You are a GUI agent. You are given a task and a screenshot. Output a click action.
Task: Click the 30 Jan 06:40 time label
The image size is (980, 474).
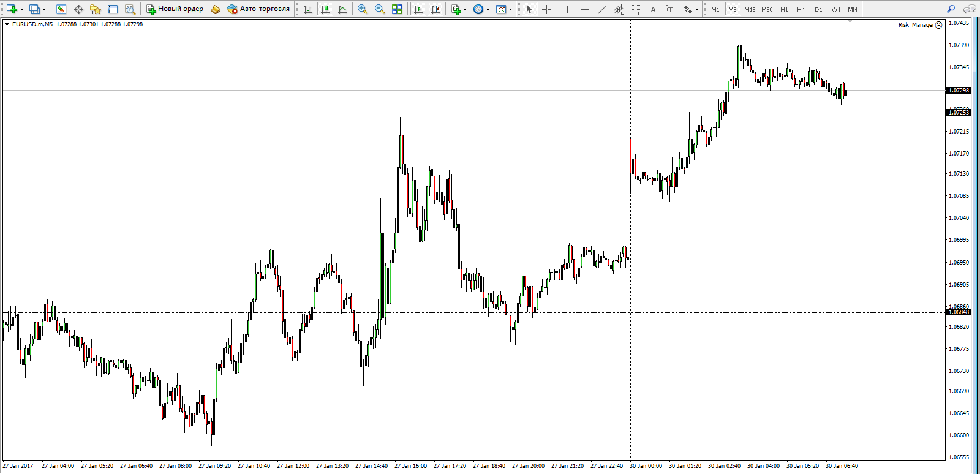(x=842, y=466)
